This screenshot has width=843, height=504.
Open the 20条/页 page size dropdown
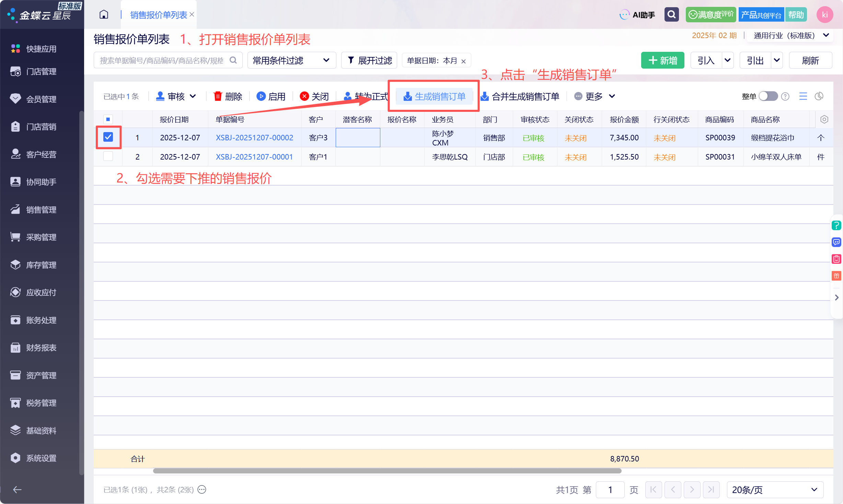point(775,490)
